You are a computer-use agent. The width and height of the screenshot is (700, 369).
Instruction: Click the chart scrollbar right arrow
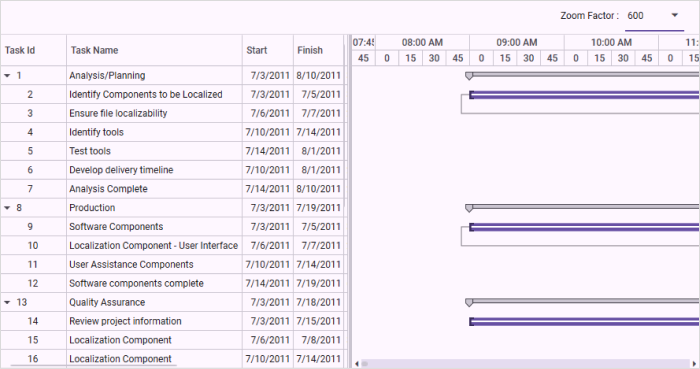click(x=695, y=364)
